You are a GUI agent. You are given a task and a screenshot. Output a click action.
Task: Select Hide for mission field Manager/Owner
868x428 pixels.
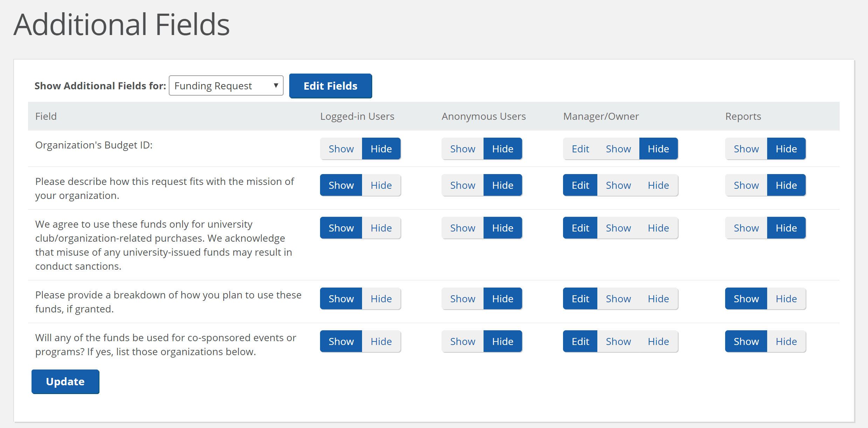click(659, 185)
